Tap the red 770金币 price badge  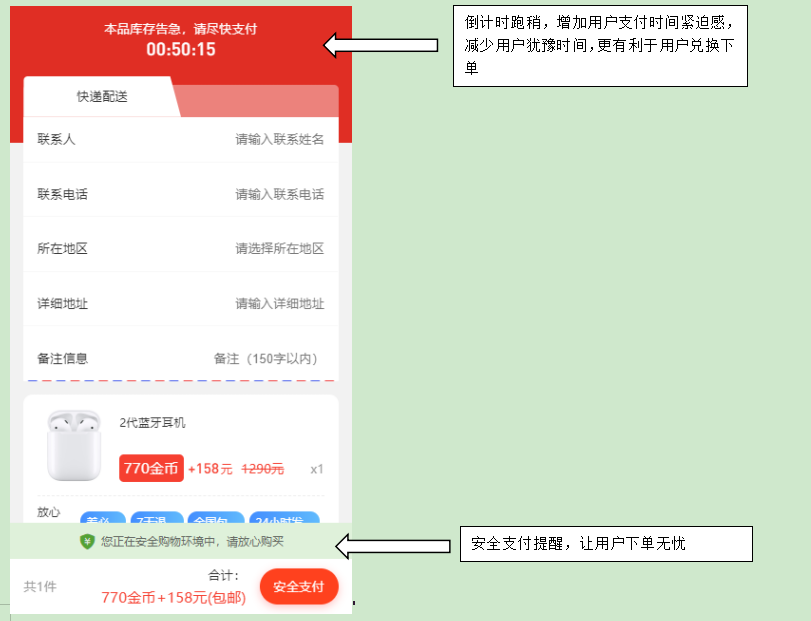pos(151,468)
